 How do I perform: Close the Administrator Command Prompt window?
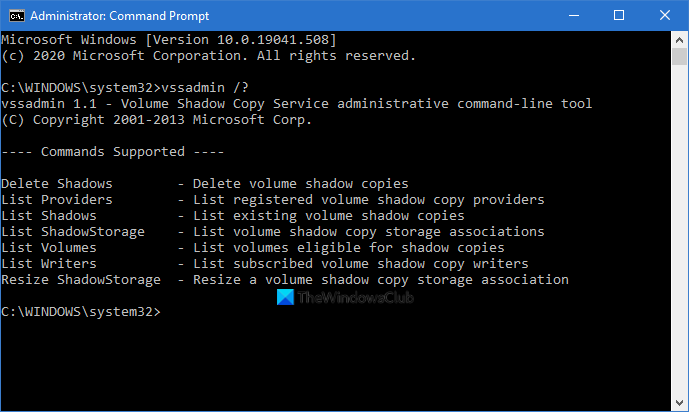(665, 15)
